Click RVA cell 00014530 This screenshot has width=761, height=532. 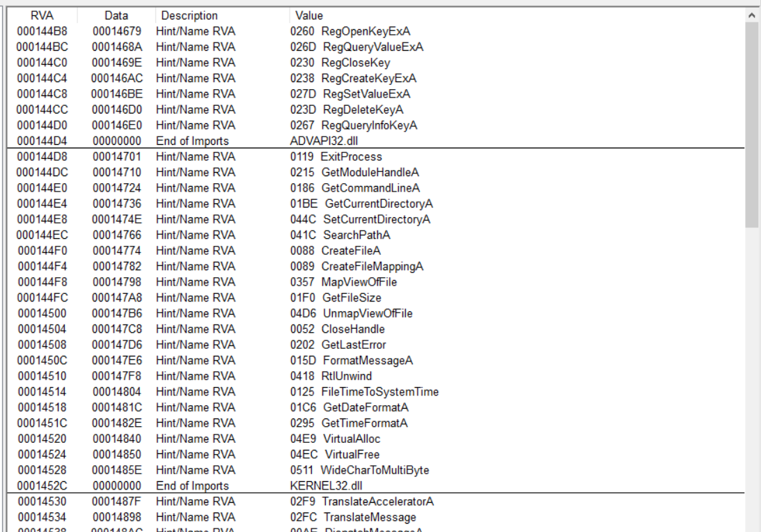42,501
